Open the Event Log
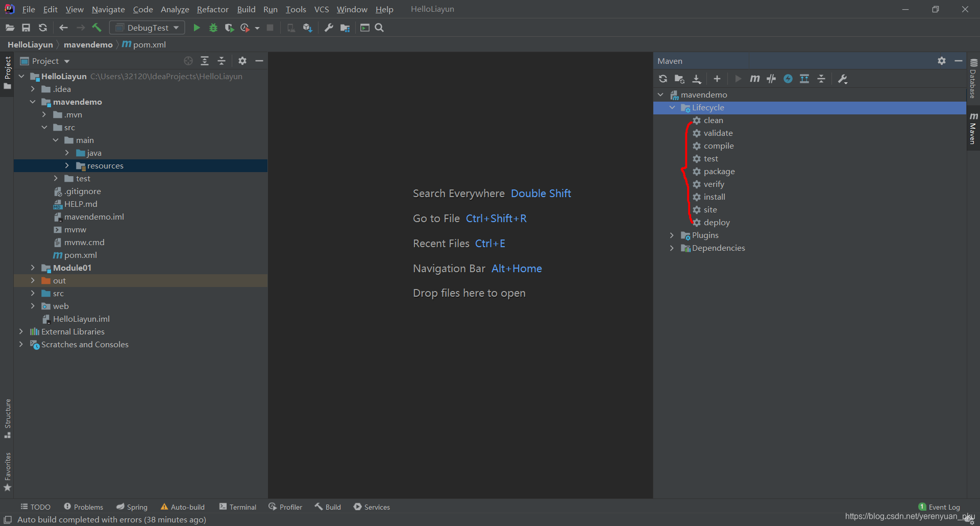Viewport: 980px width, 526px height. click(x=939, y=507)
